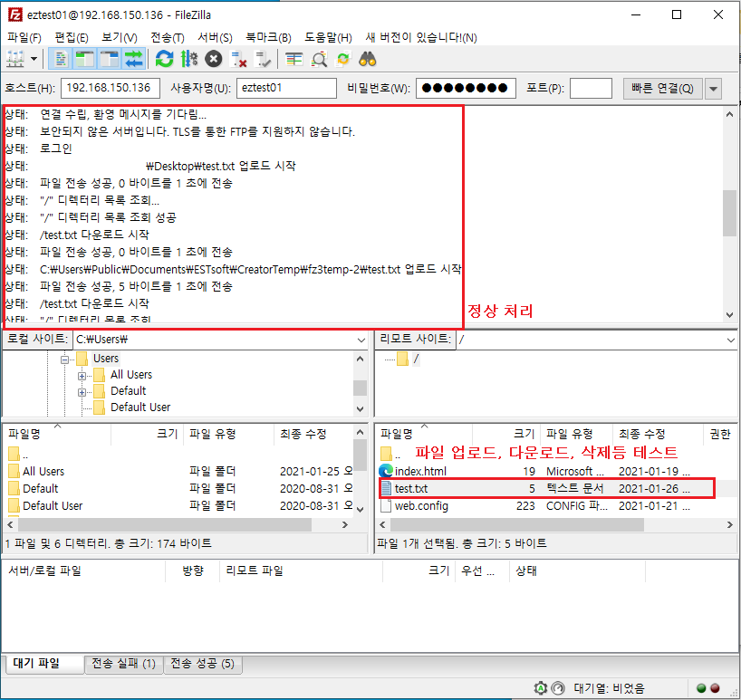The height and width of the screenshot is (700, 741).
Task: Open the 보기(V) menu
Action: point(119,38)
